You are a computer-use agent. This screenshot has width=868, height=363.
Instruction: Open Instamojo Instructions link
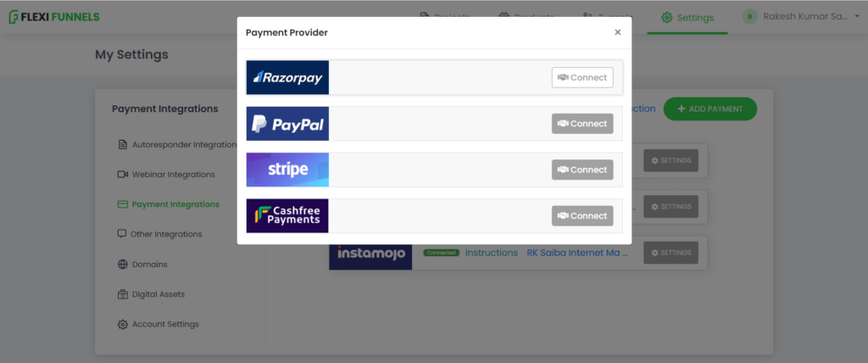492,253
